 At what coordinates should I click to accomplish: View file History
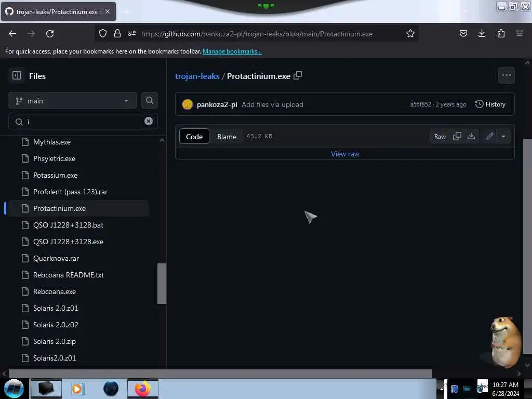(490, 104)
